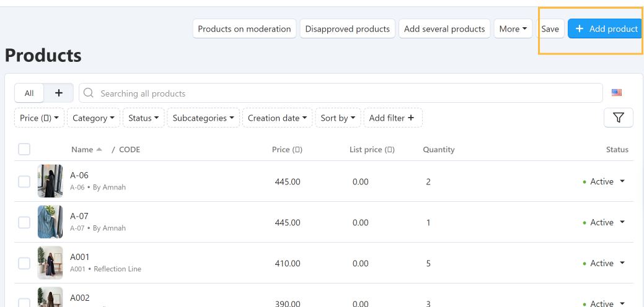This screenshot has height=307, width=644.
Task: Open the A-06 product thumbnail
Action: tap(50, 181)
